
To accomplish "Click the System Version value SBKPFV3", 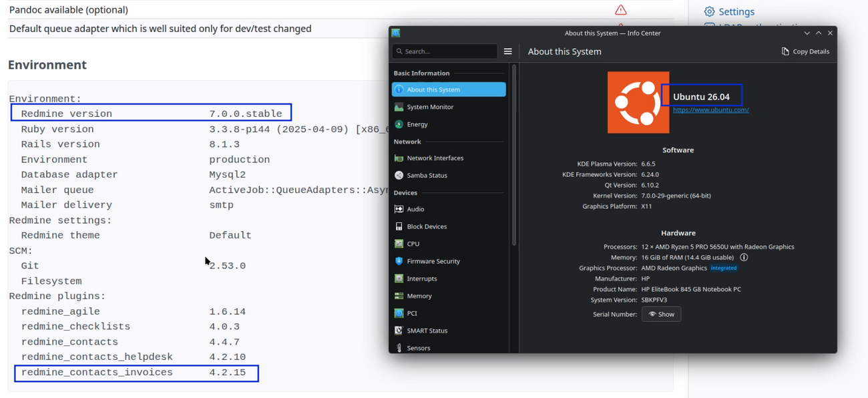I will coord(654,300).
